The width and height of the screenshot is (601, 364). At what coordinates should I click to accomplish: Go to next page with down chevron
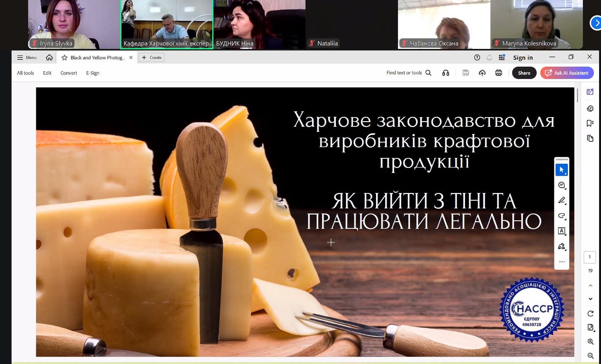coord(590,299)
